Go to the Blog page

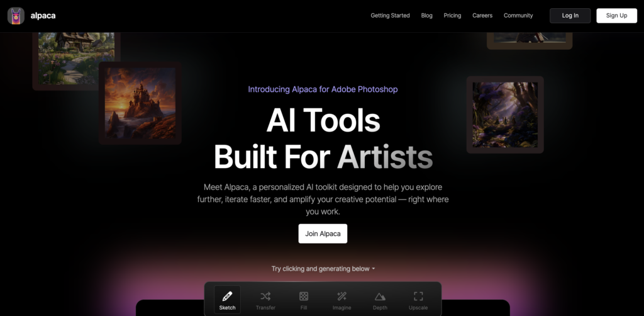(427, 16)
